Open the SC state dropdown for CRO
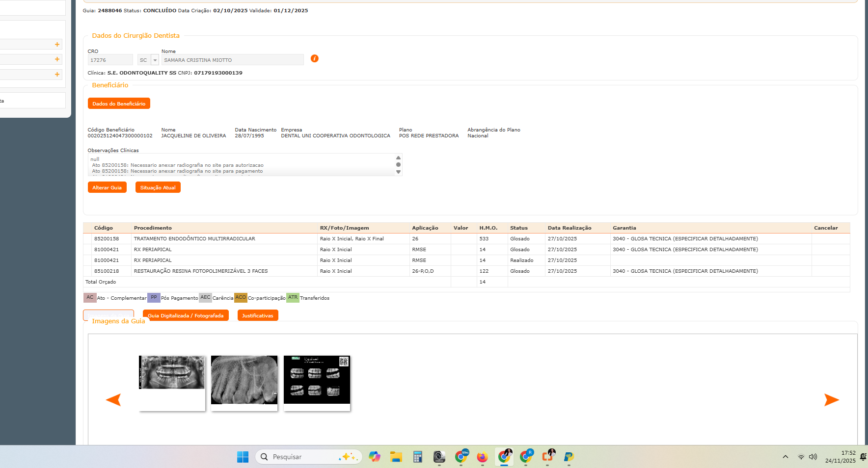This screenshot has height=468, width=868. pos(155,60)
